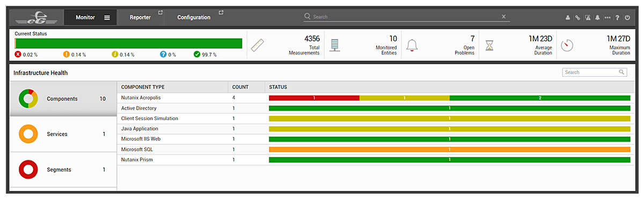Open the alarm warning window icon
644x199 pixels.
point(588,18)
